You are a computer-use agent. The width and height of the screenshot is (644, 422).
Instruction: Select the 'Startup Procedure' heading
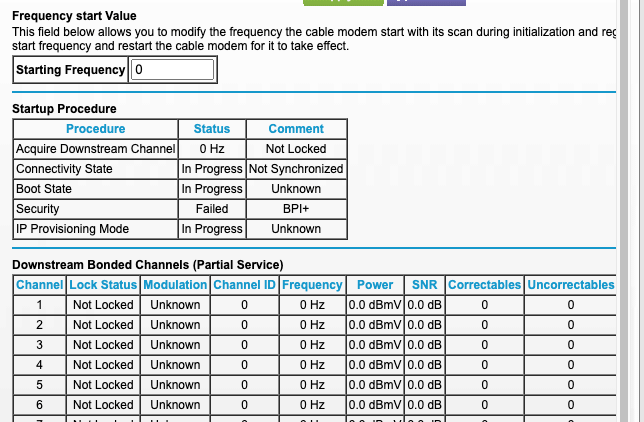[x=64, y=109]
